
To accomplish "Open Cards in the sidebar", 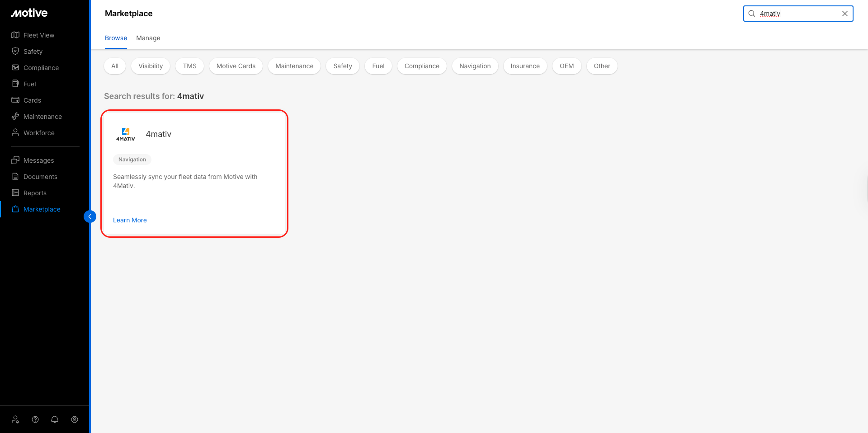I will pyautogui.click(x=32, y=100).
